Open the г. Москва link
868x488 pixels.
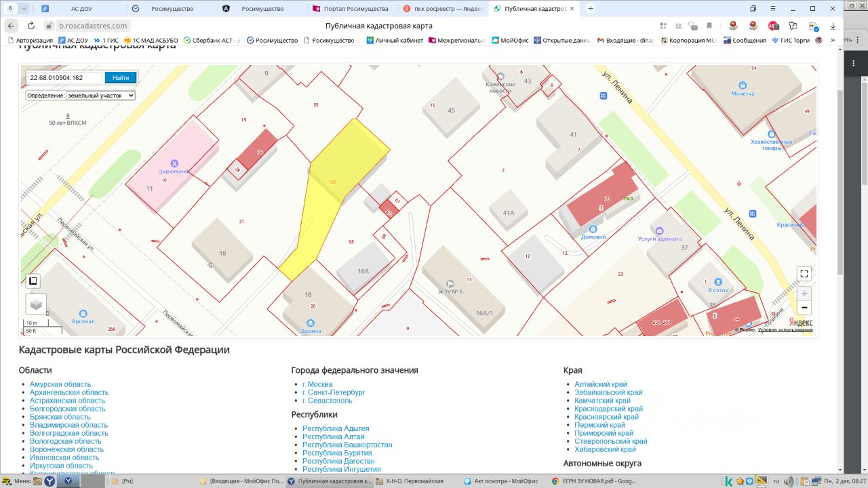click(x=317, y=384)
